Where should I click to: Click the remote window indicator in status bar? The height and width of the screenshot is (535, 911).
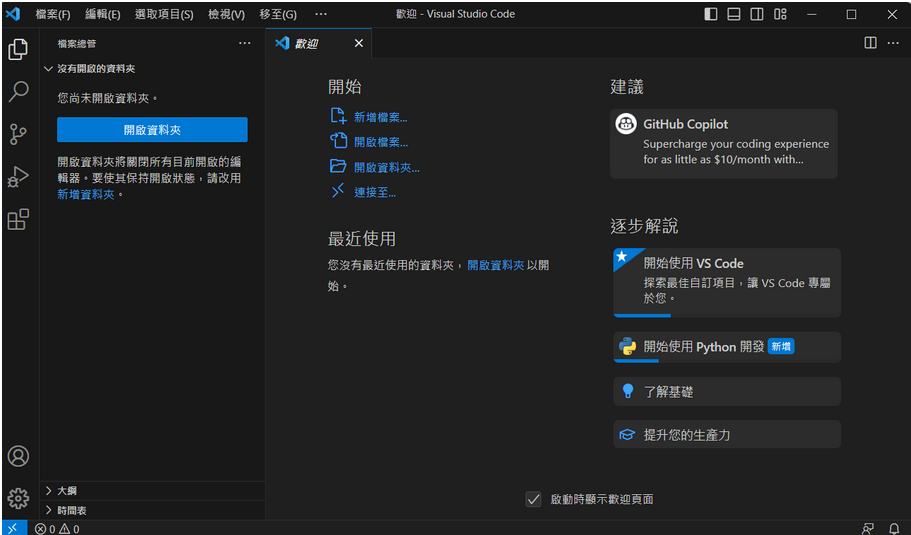pos(13,528)
